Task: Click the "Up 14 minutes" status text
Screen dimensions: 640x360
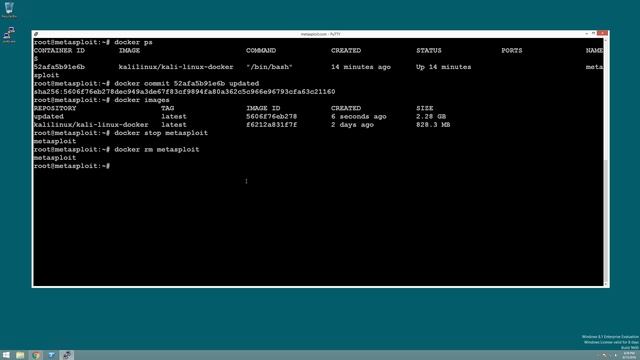Action: tap(444, 67)
